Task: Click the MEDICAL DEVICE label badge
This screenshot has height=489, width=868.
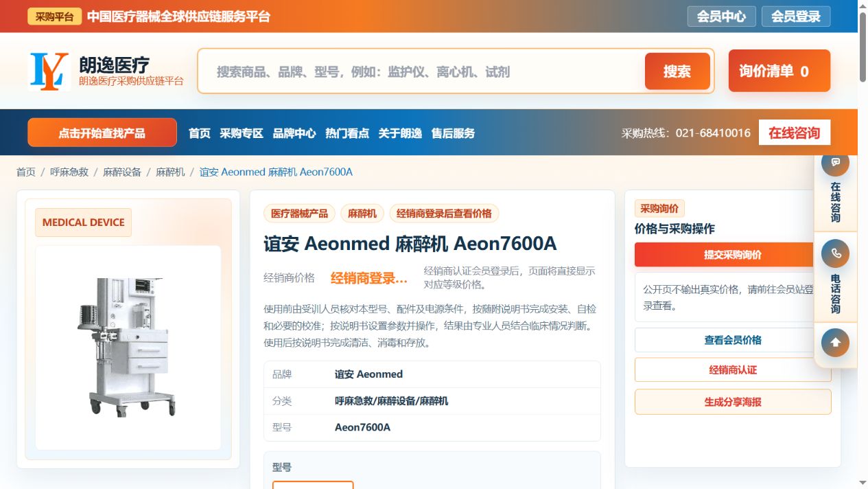Action: pyautogui.click(x=84, y=223)
